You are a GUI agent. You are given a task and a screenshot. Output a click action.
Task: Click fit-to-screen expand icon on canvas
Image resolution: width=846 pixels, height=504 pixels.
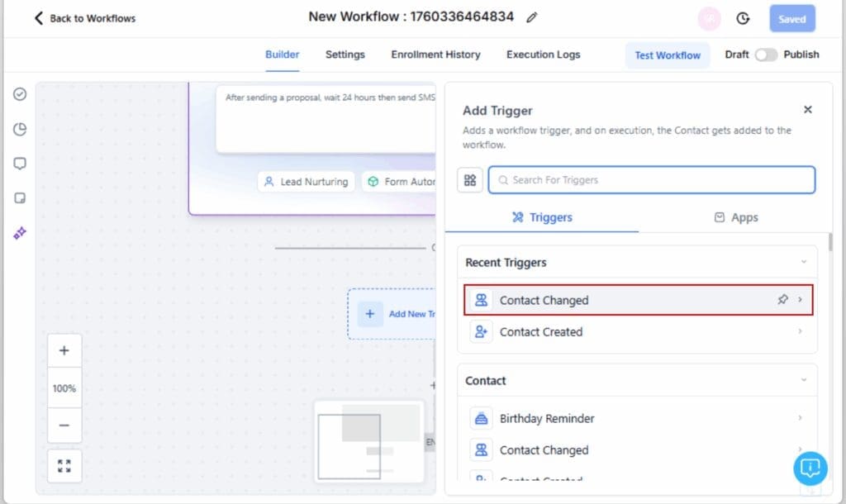(x=64, y=465)
